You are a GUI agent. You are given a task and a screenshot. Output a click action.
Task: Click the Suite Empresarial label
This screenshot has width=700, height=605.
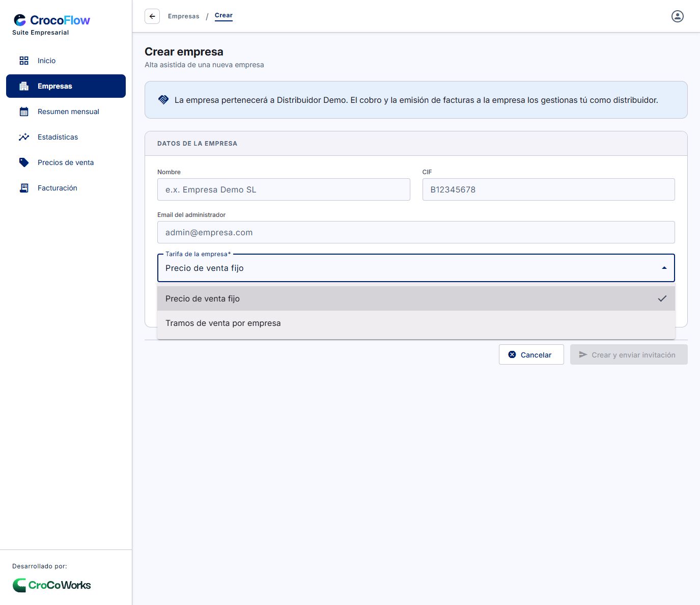(x=41, y=33)
